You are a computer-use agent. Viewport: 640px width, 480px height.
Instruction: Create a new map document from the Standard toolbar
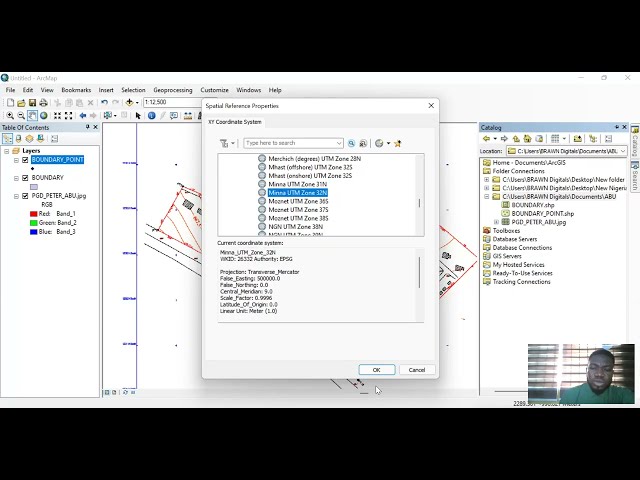10,103
